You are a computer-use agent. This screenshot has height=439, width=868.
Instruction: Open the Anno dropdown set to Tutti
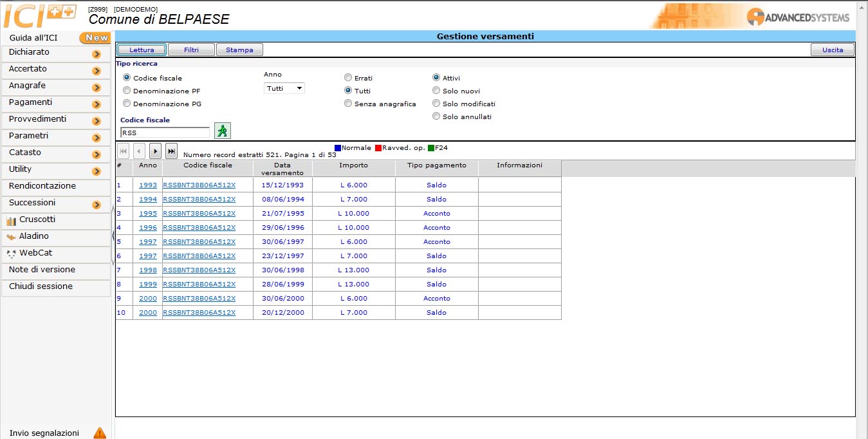[x=284, y=88]
